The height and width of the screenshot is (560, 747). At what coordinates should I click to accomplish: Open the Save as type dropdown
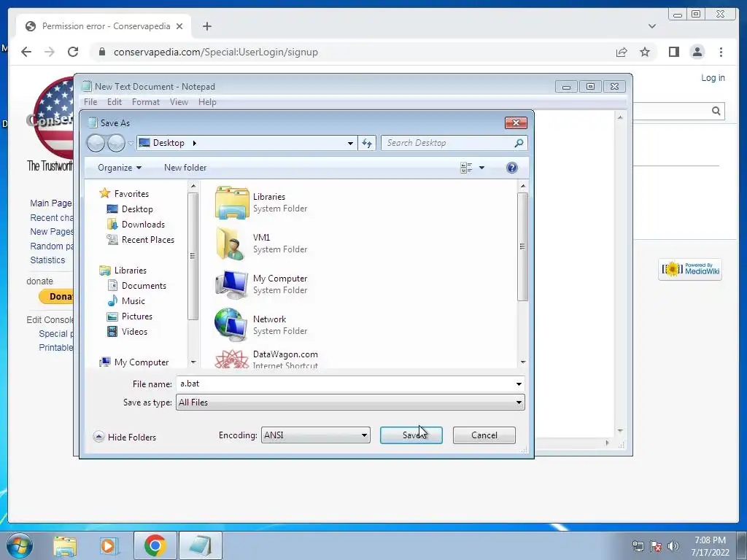(350, 402)
